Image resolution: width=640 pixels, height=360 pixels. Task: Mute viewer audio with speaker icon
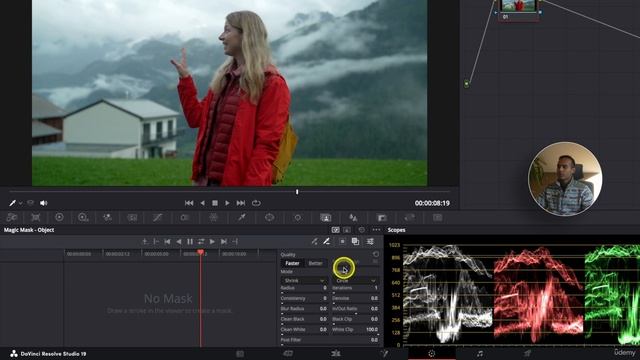coord(43,203)
